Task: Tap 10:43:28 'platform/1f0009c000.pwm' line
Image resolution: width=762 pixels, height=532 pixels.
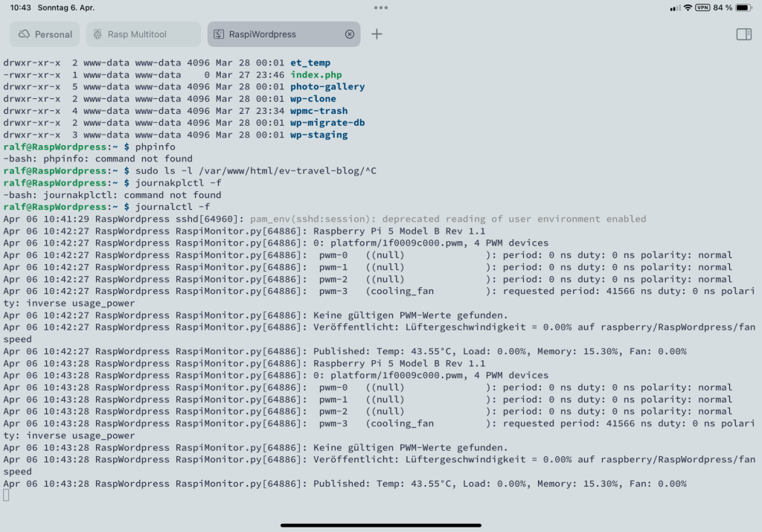Action: (x=275, y=375)
